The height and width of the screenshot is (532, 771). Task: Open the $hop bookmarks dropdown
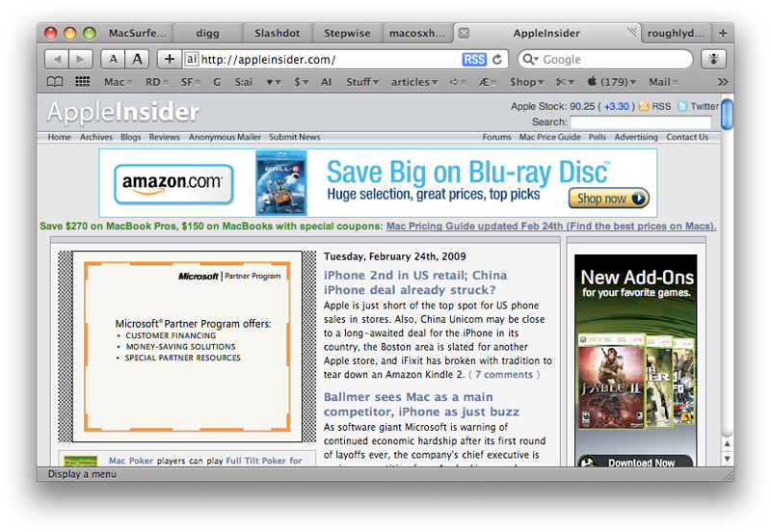[526, 82]
